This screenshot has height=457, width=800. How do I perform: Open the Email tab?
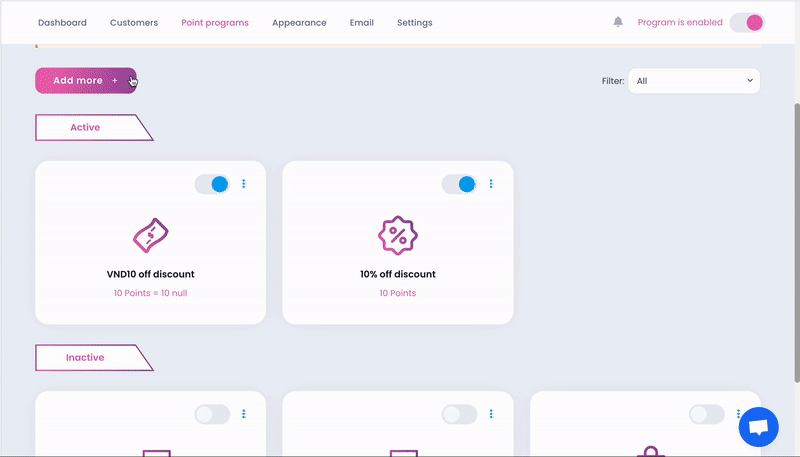[x=362, y=22]
